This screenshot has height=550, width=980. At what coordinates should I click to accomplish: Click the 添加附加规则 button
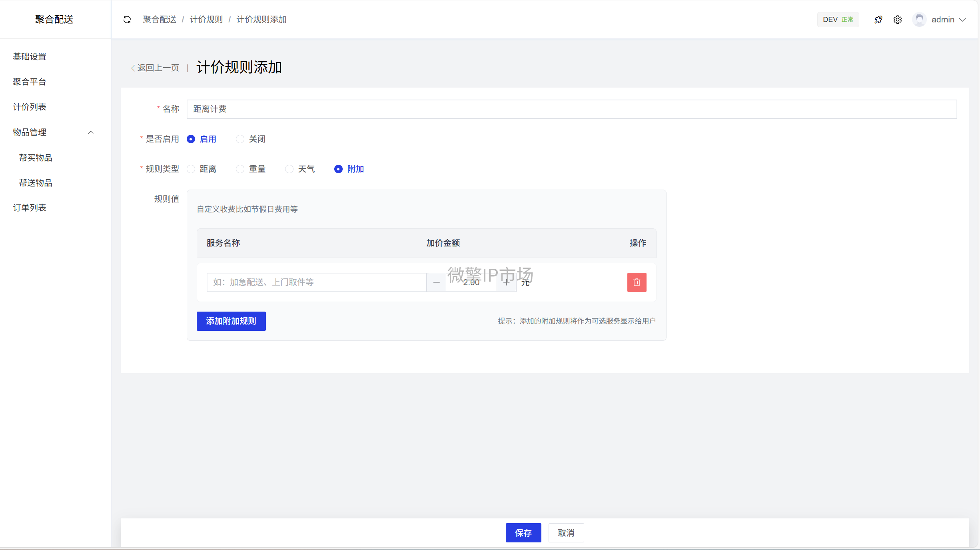point(231,321)
